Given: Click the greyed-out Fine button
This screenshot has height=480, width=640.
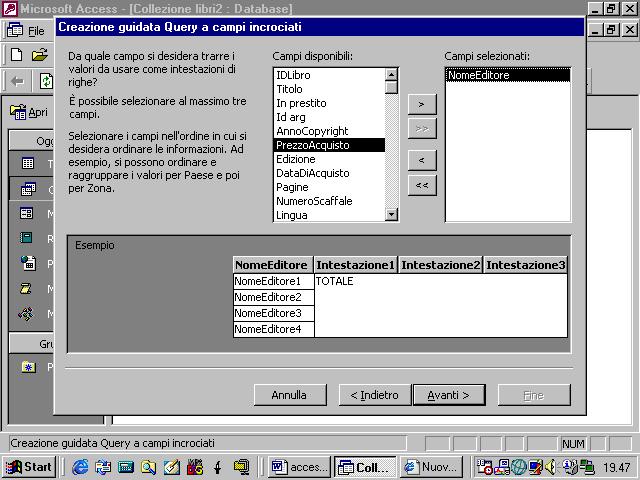Looking at the screenshot, I should [534, 395].
